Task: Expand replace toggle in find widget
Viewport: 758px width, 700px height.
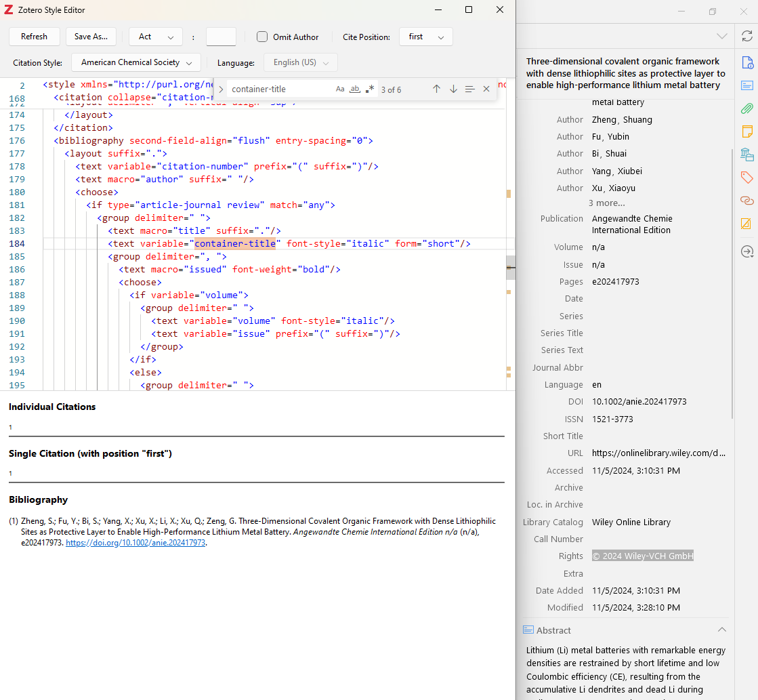Action: coord(221,89)
